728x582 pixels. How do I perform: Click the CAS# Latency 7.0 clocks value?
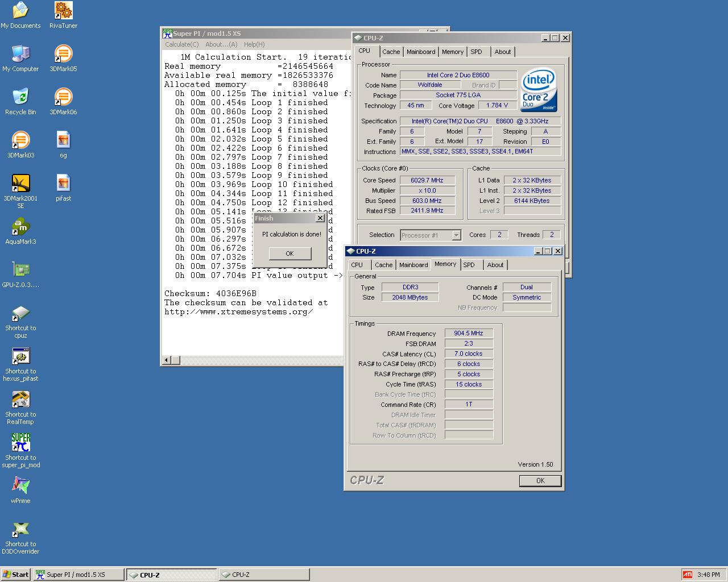pos(469,354)
